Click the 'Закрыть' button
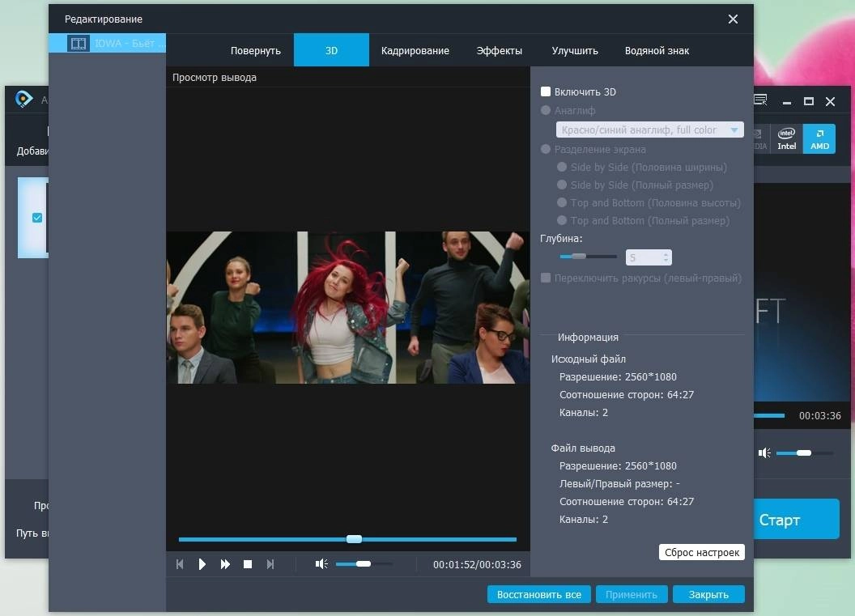This screenshot has height=616, width=855. pos(708,594)
